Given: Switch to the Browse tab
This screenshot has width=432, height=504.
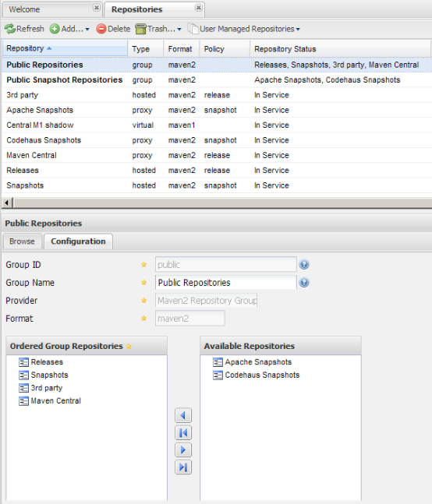Looking at the screenshot, I should pyautogui.click(x=22, y=241).
